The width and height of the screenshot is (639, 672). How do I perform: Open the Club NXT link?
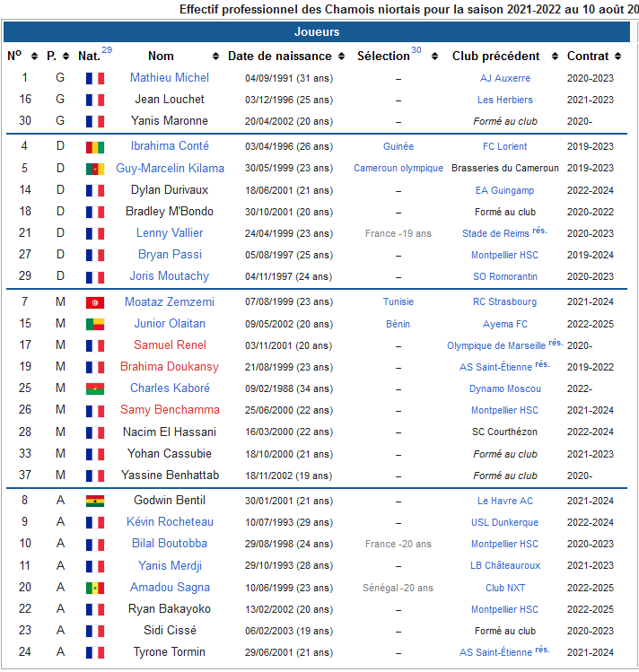coord(505,588)
